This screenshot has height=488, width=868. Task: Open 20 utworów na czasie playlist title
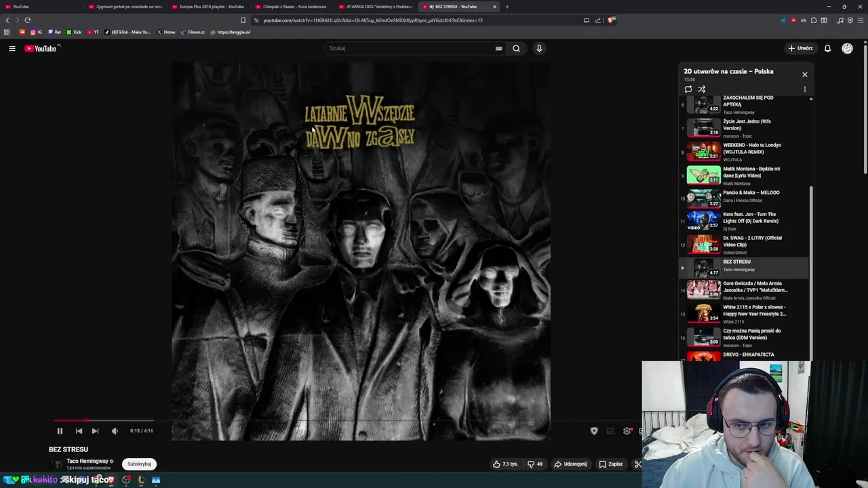728,71
